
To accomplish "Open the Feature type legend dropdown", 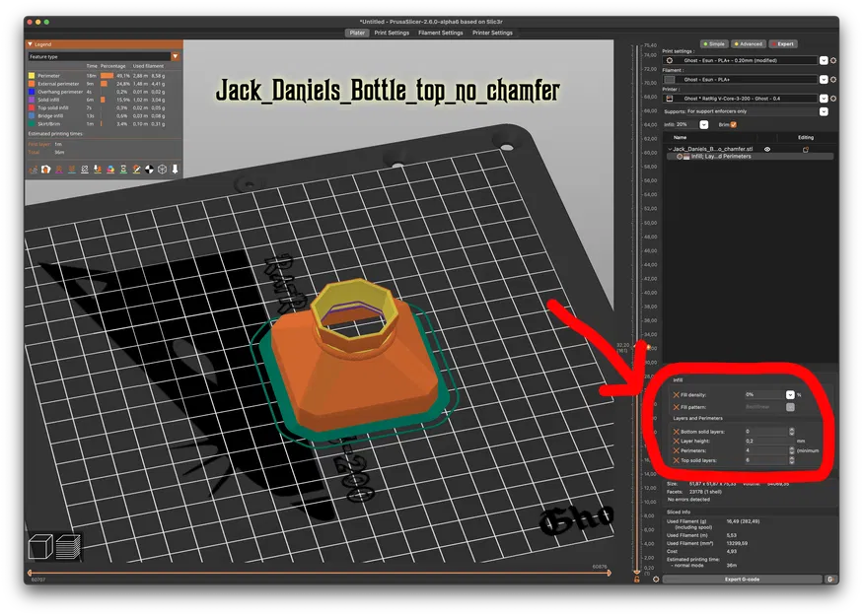I will pyautogui.click(x=175, y=56).
